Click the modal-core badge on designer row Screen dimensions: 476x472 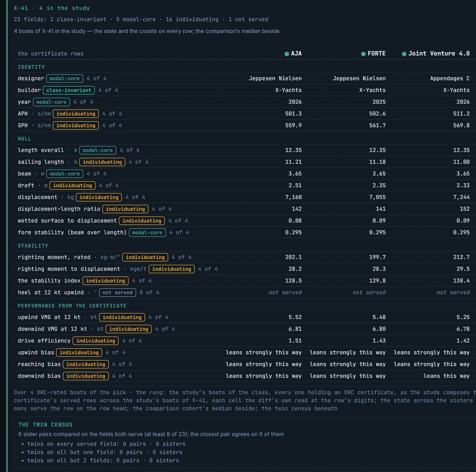[x=65, y=78]
